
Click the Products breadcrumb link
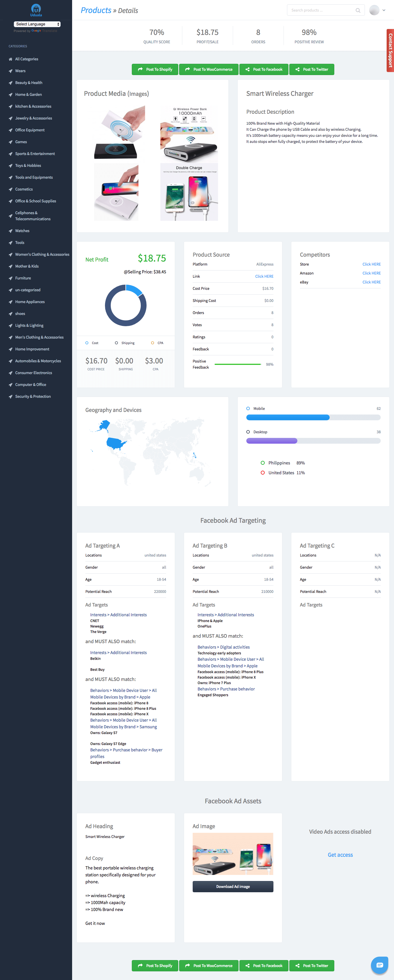pyautogui.click(x=96, y=10)
